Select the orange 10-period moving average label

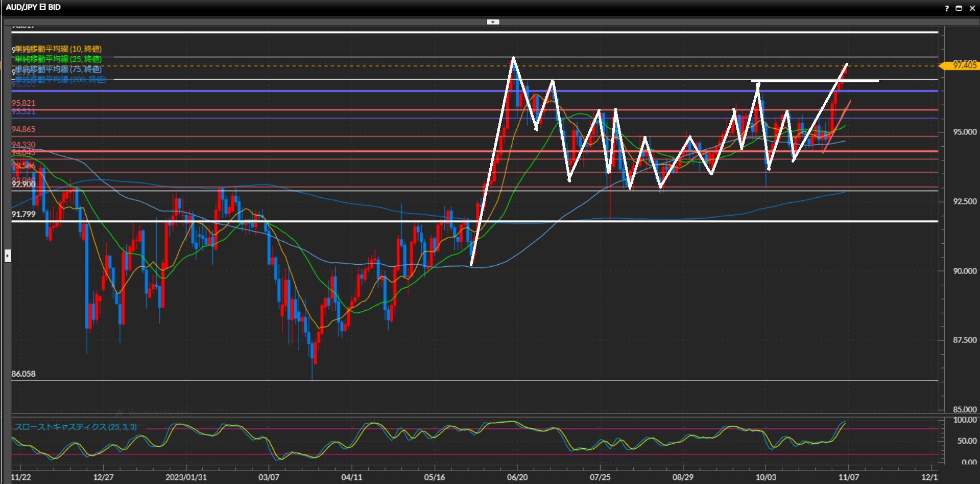[58, 49]
